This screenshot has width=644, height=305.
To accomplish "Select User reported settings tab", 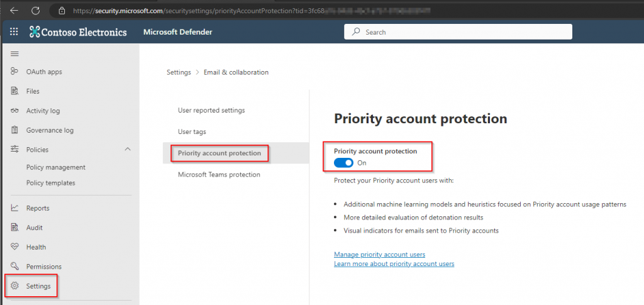I will point(211,110).
